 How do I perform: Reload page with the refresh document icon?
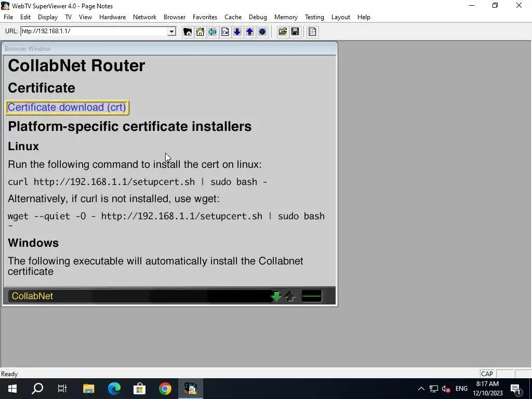(225, 32)
